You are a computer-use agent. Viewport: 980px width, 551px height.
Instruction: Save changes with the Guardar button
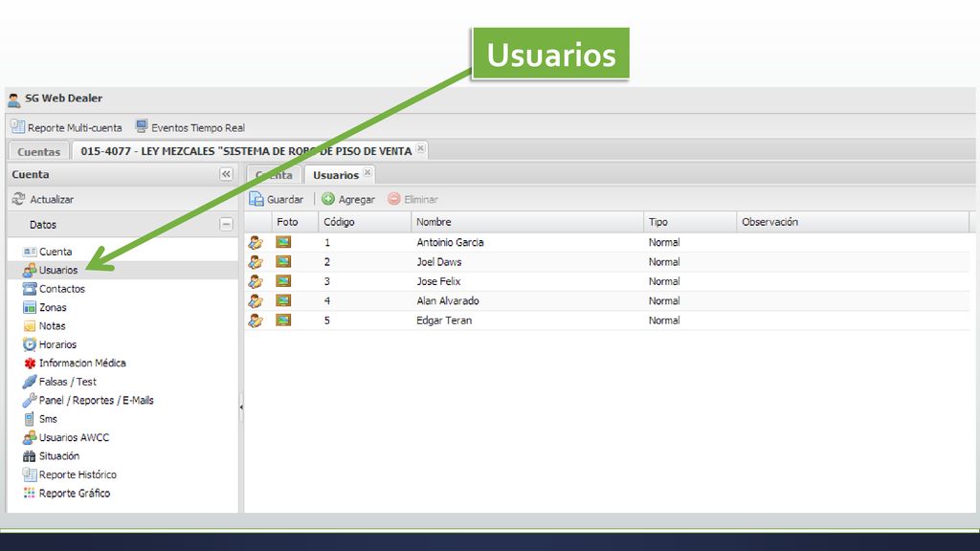276,199
